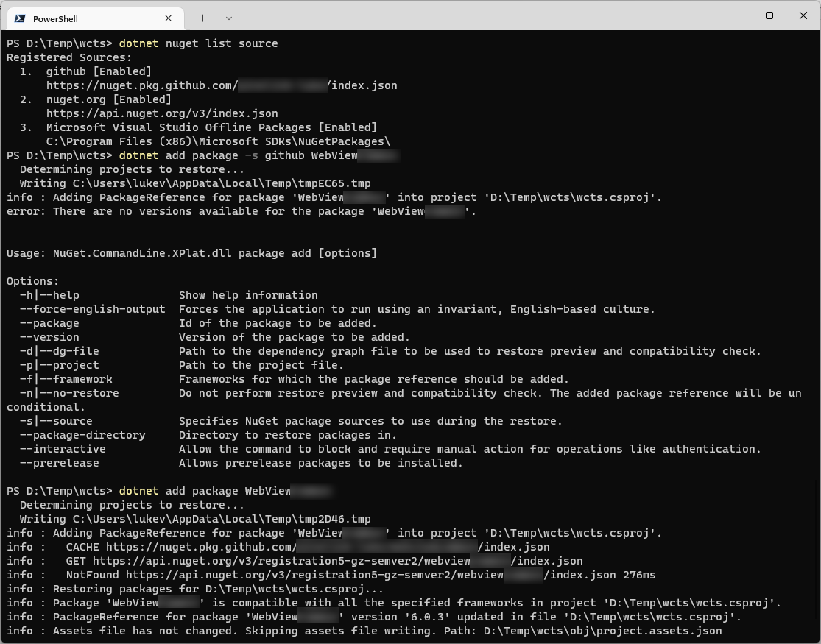Minimize the terminal window
This screenshot has height=644, width=821.
[736, 15]
